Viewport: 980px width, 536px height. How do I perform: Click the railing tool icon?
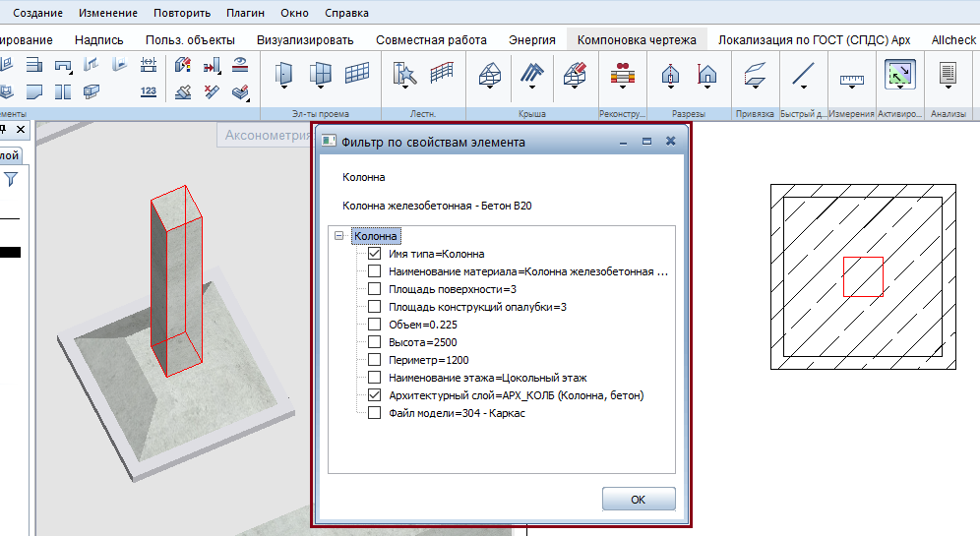click(441, 73)
